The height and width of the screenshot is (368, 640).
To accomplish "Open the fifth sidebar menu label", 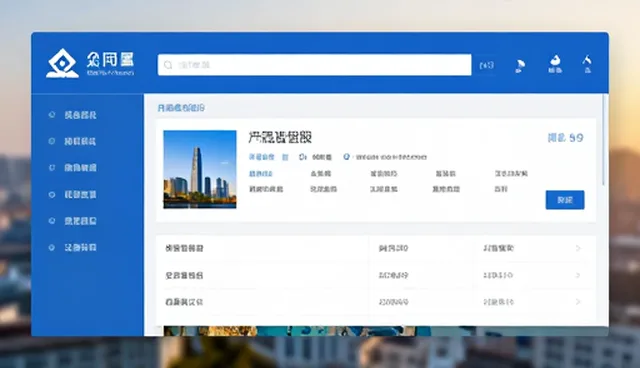I will (x=80, y=221).
